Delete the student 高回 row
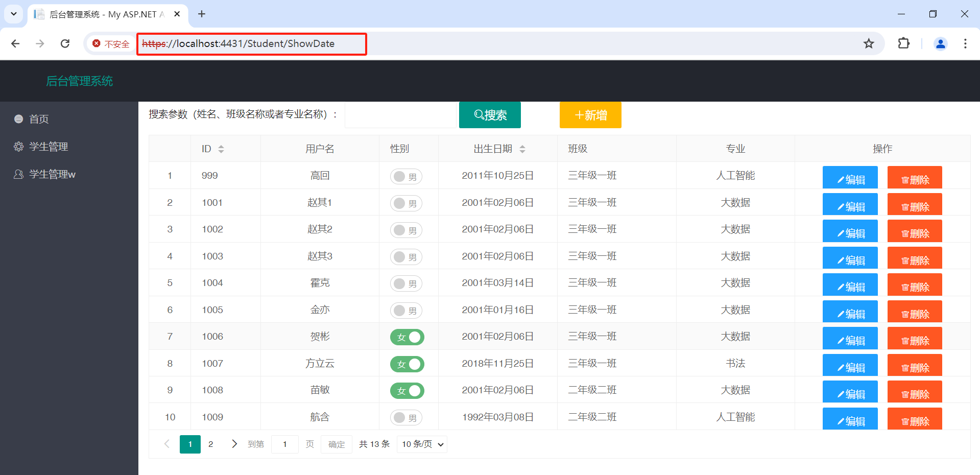Viewport: 980px width, 475px height. (915, 177)
